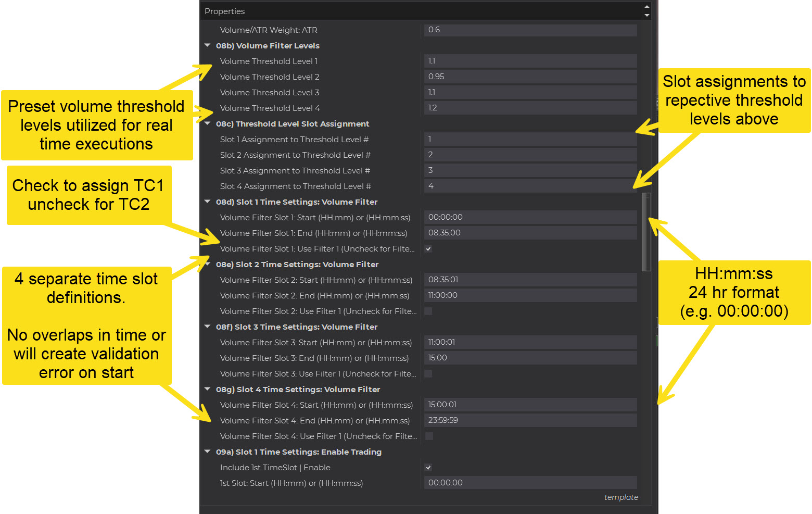Image resolution: width=812 pixels, height=514 pixels.
Task: Click the 1st Slot Start time field
Action: tap(530, 483)
